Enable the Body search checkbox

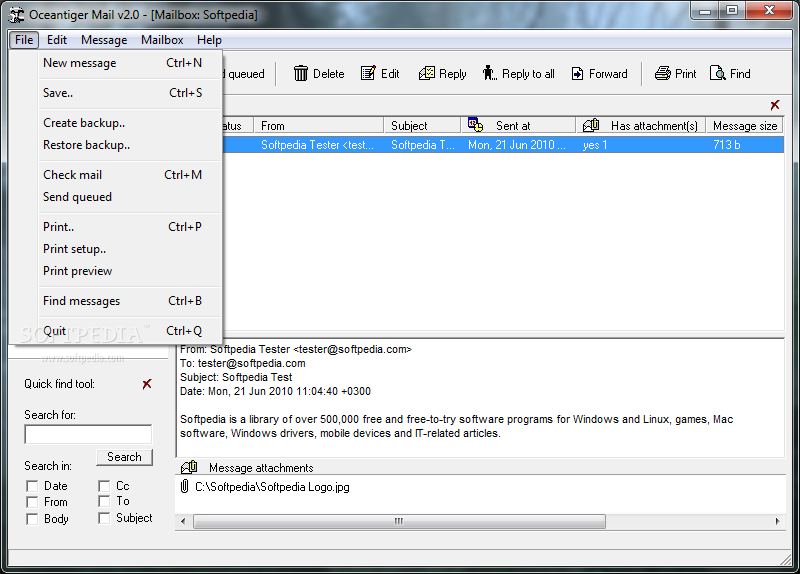(32, 519)
